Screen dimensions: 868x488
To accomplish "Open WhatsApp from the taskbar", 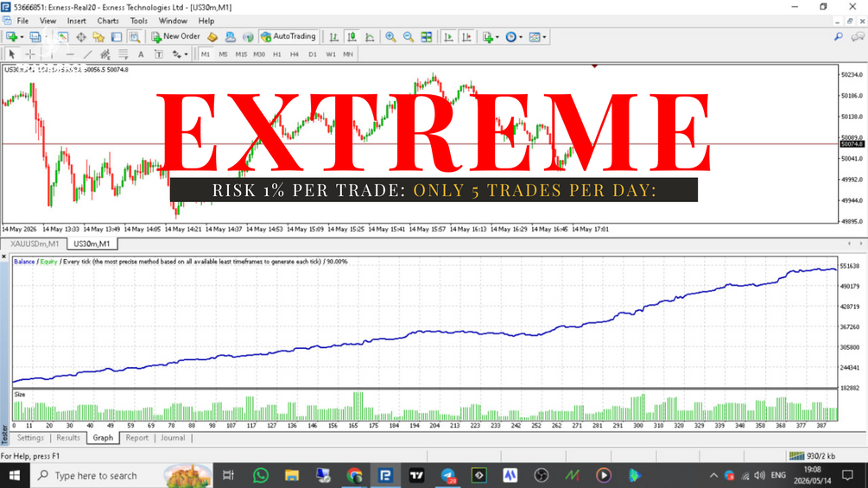I will pos(260,476).
